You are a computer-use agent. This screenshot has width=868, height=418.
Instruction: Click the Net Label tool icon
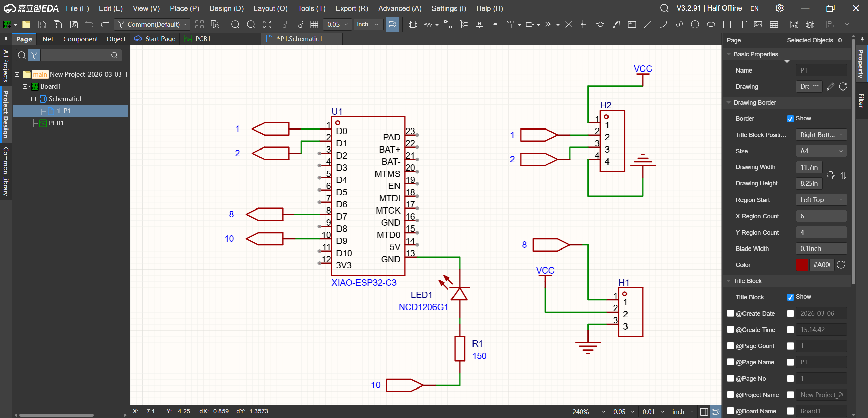click(479, 24)
